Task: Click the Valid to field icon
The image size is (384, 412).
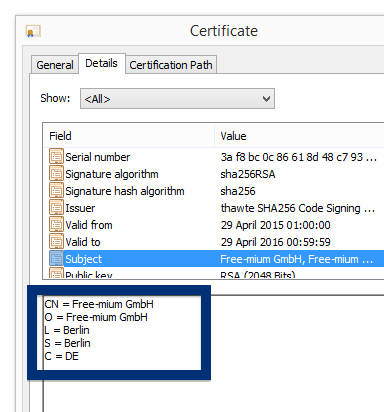Action: click(56, 242)
